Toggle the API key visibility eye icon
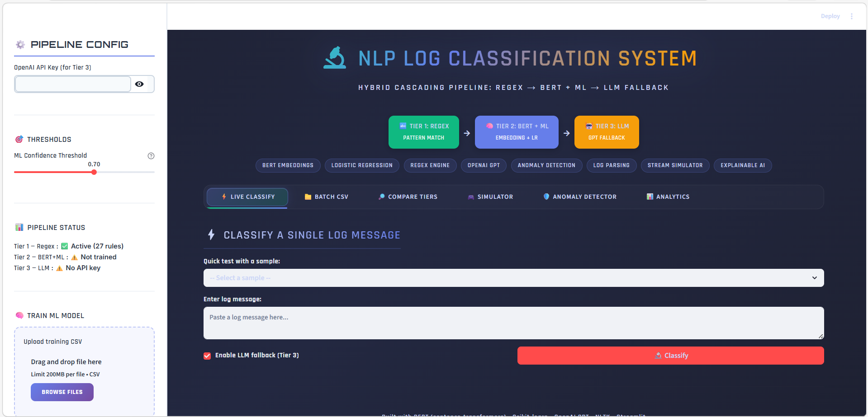 point(139,84)
